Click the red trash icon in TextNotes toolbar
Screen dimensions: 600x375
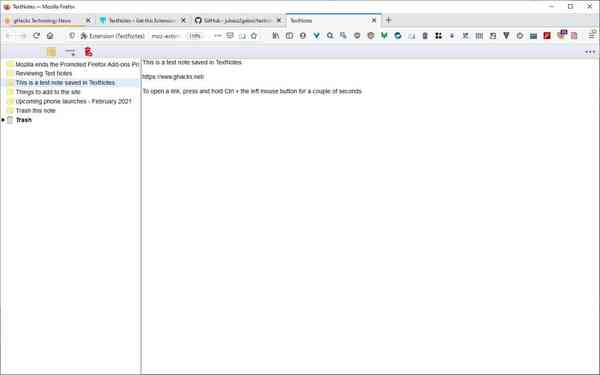[x=88, y=52]
